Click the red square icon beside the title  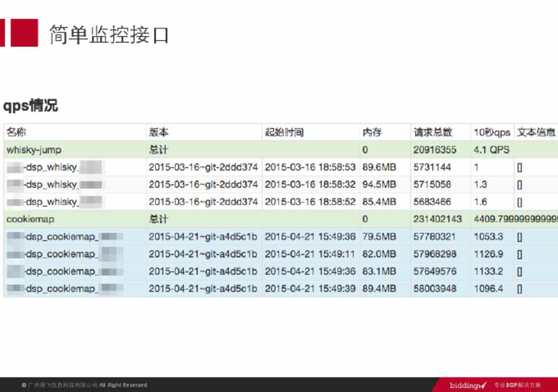tap(24, 33)
